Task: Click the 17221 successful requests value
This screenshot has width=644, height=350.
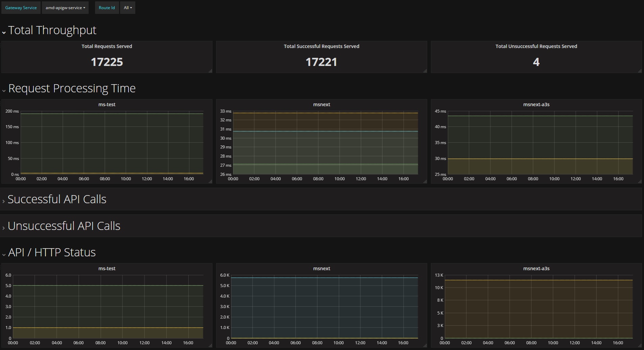Action: (321, 62)
